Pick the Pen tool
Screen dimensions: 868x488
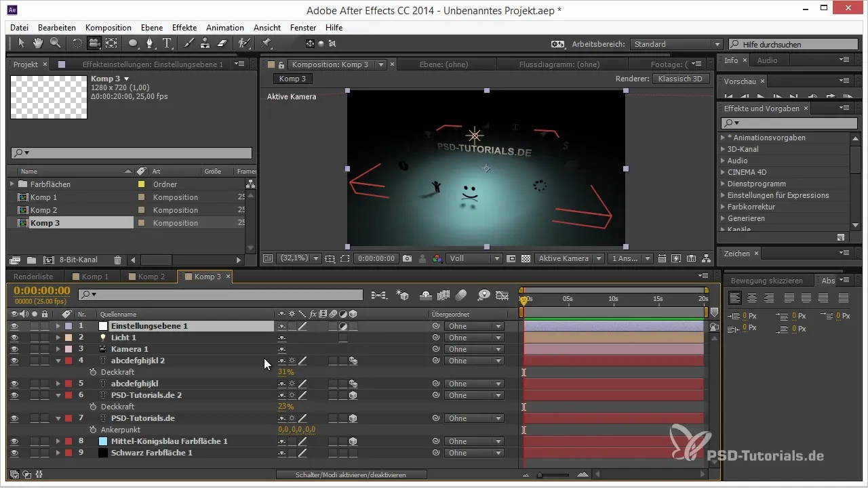(x=150, y=43)
